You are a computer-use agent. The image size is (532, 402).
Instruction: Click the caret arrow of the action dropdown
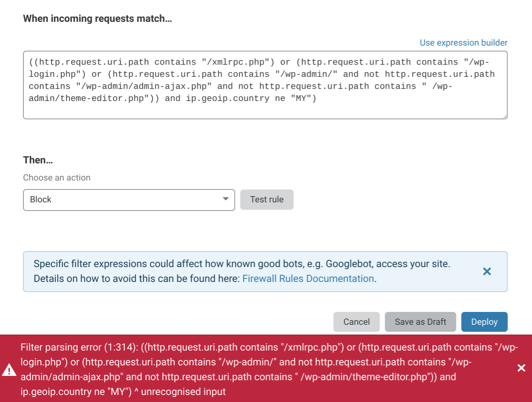(226, 199)
